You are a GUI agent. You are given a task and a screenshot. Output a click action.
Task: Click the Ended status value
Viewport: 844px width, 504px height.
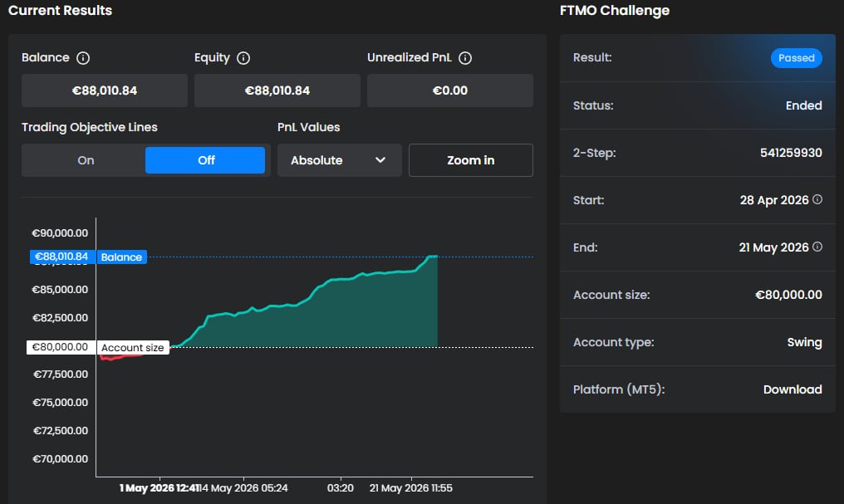click(x=803, y=105)
